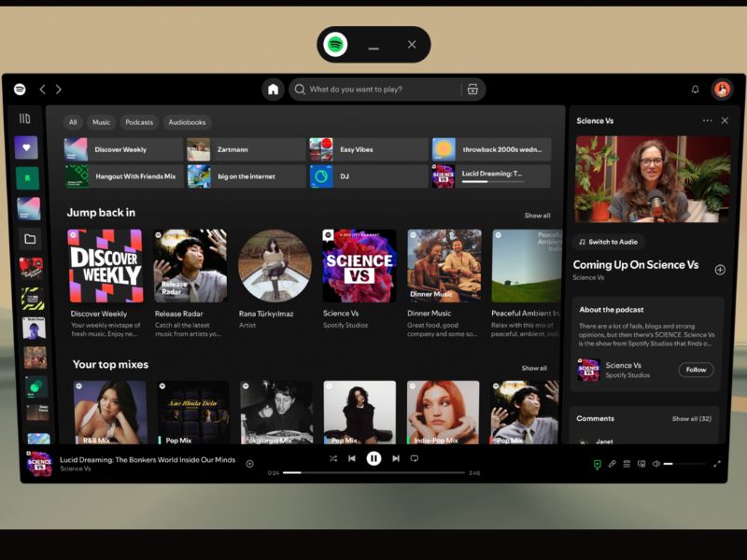Open Your Episodes green bookmark tile in sidebar
This screenshot has width=747, height=560.
click(x=28, y=178)
